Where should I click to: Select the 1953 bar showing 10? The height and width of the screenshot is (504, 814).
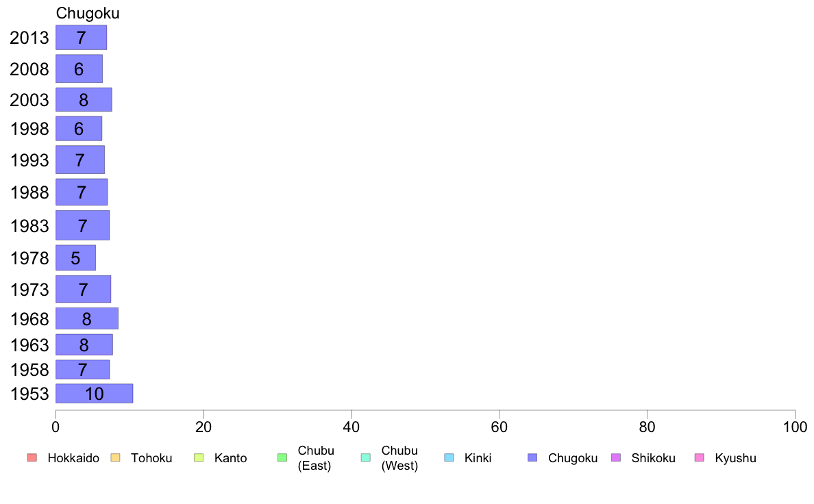coord(94,394)
